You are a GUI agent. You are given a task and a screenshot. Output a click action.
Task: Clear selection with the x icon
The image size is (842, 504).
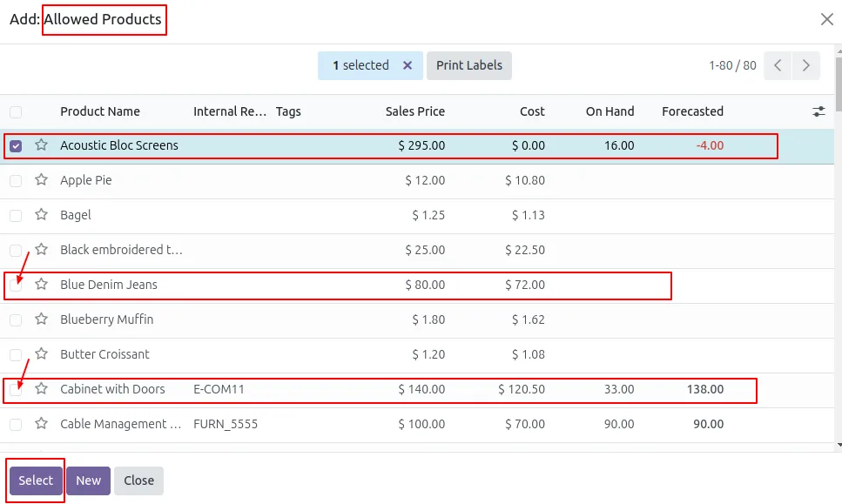(408, 65)
